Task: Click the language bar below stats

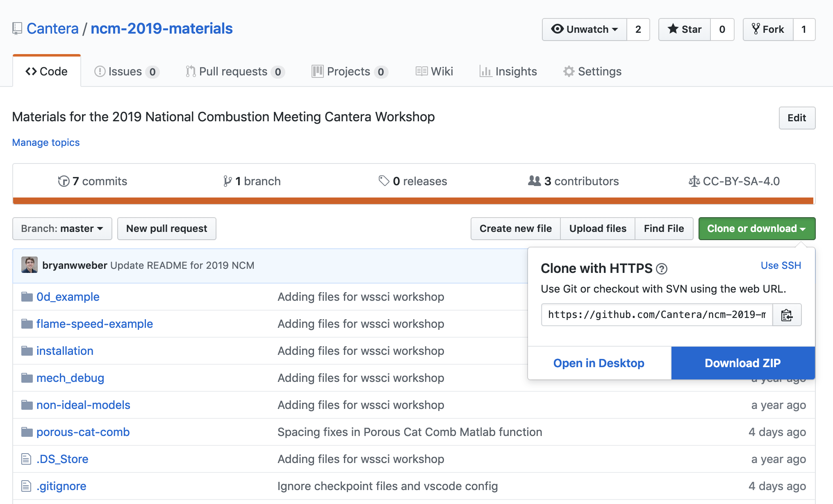Action: pyautogui.click(x=413, y=201)
